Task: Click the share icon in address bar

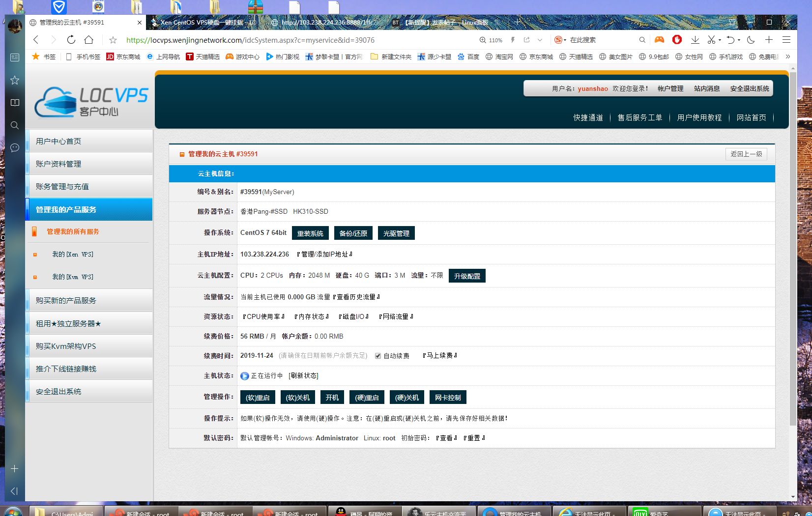Action: 526,40
